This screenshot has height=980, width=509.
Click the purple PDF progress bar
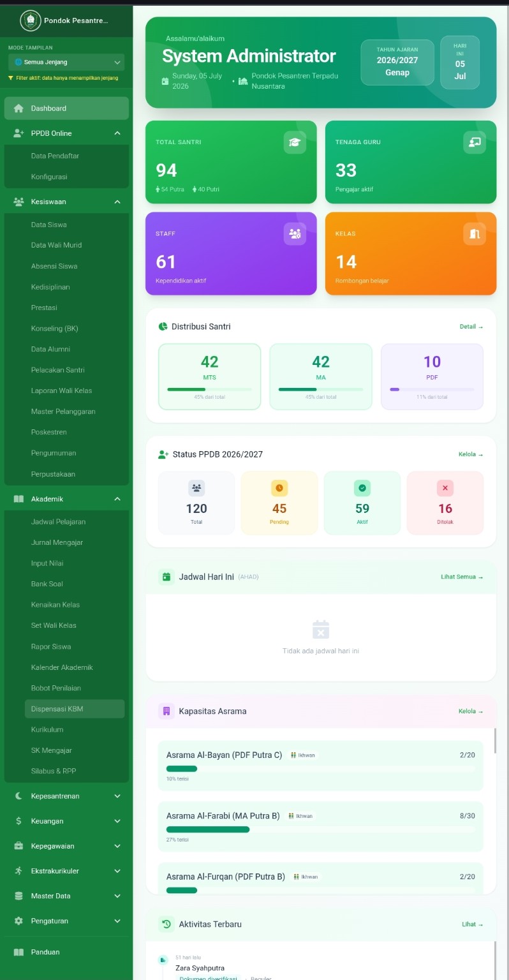(432, 389)
